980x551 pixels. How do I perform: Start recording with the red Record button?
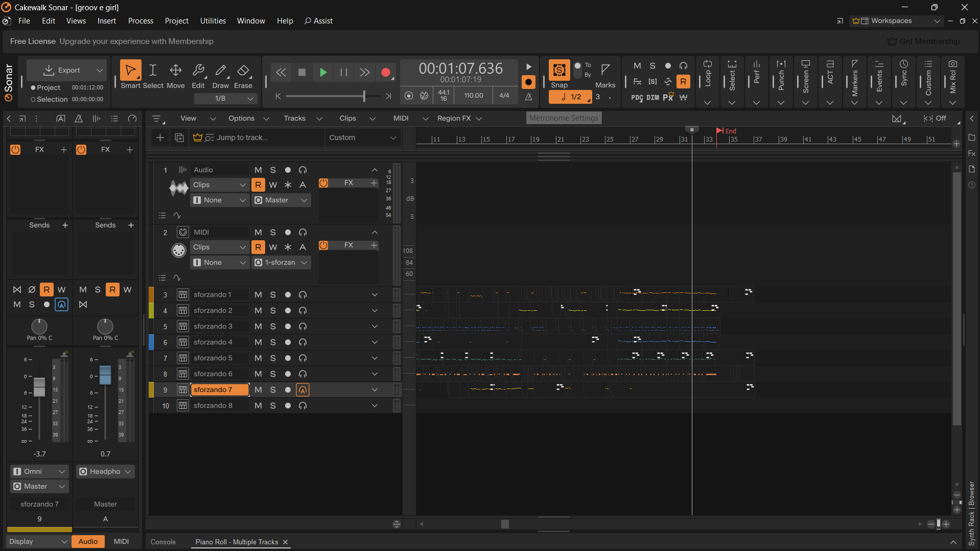point(386,73)
